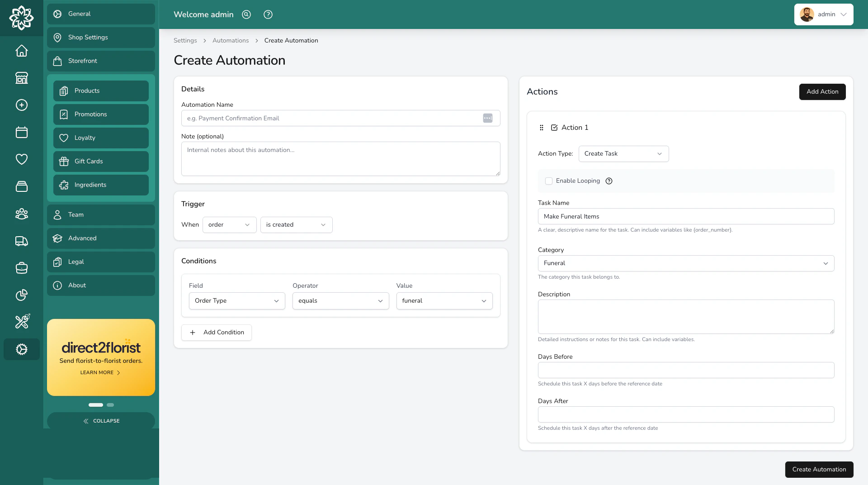Open the pie chart reports icon

click(21, 295)
